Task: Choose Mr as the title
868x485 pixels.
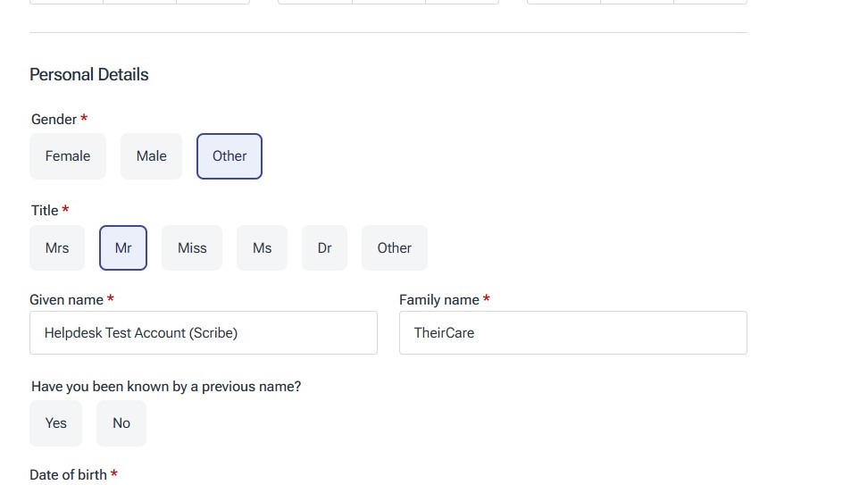Action: [x=123, y=248]
